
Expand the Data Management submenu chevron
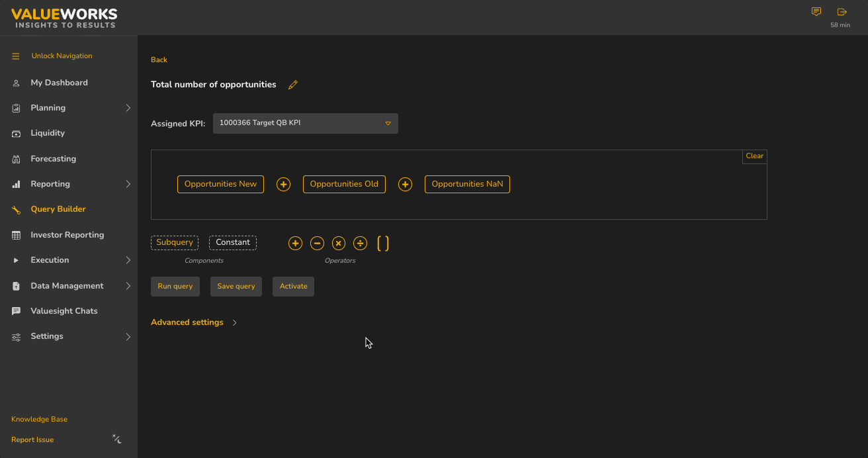(x=128, y=286)
